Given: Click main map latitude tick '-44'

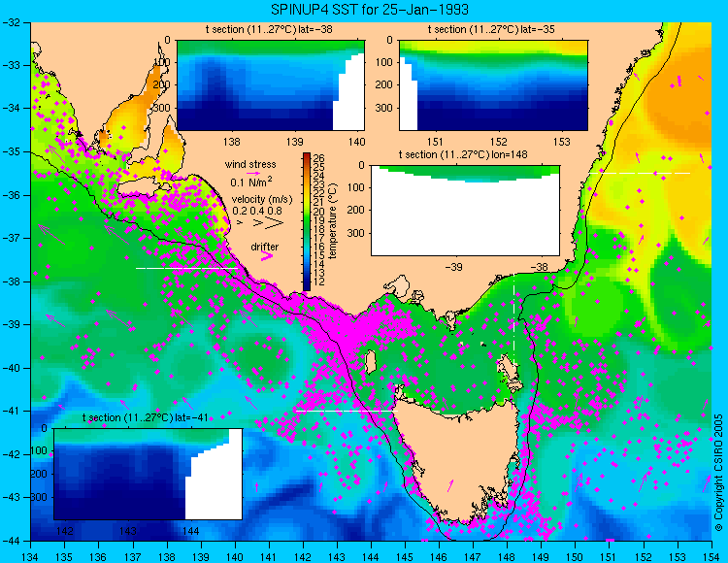Looking at the screenshot, I should [11, 541].
